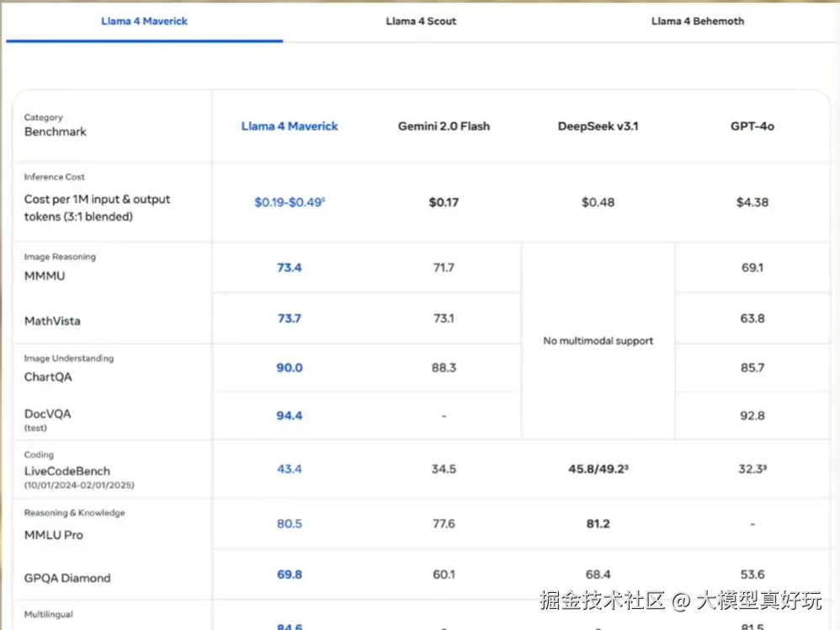Select Maverick's 94.4 DocVQA score

point(290,415)
